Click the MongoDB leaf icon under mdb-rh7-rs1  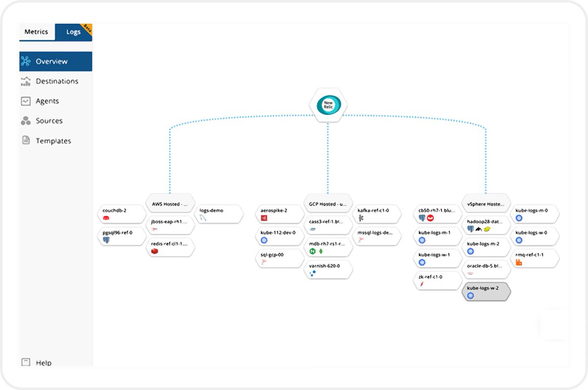tap(321, 251)
